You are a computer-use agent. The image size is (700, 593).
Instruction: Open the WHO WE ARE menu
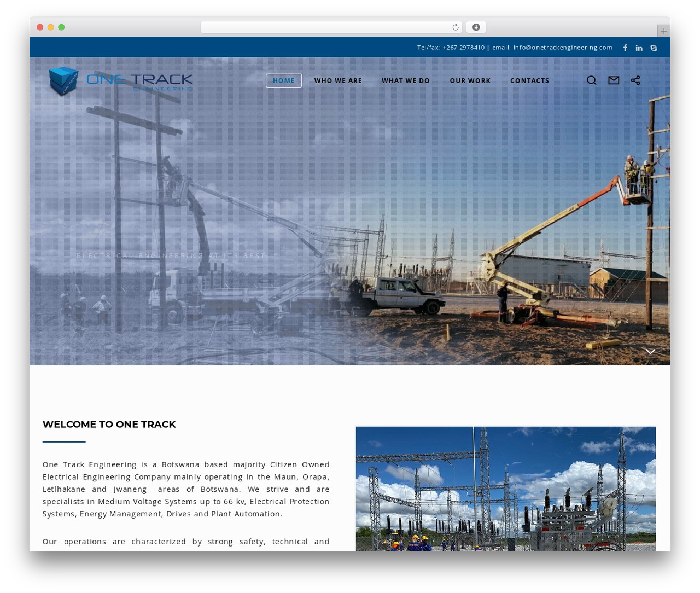pyautogui.click(x=338, y=80)
